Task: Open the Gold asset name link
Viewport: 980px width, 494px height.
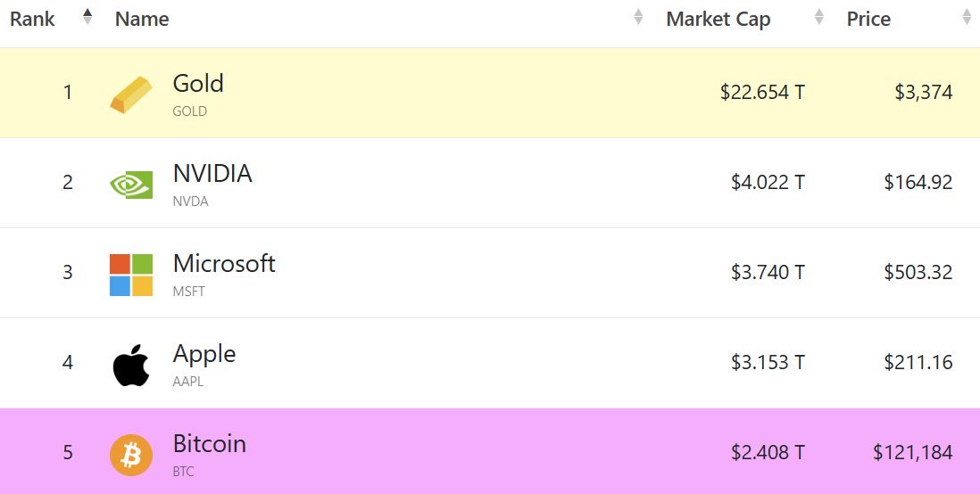Action: [x=198, y=83]
